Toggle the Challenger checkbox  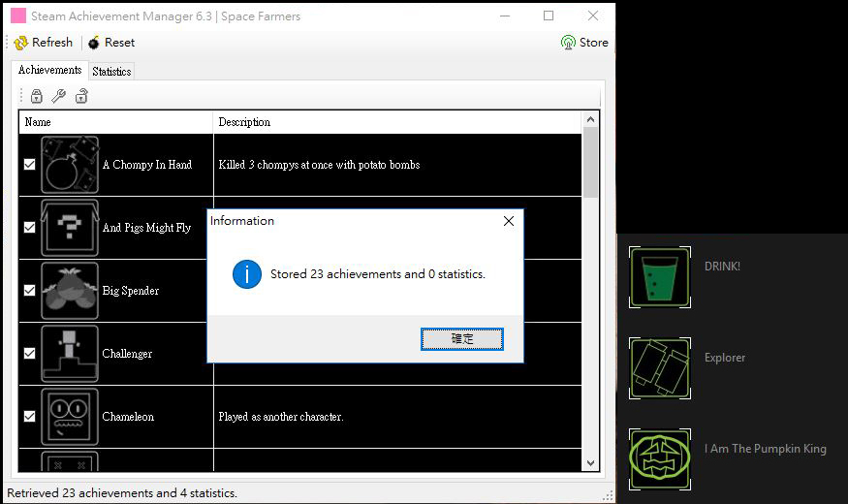pos(30,353)
